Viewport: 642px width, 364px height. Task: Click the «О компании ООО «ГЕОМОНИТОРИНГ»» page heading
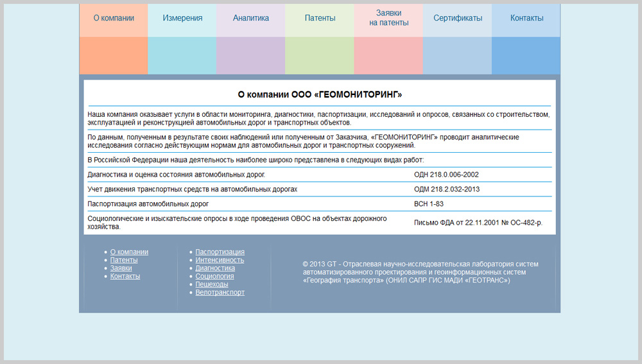tap(320, 94)
